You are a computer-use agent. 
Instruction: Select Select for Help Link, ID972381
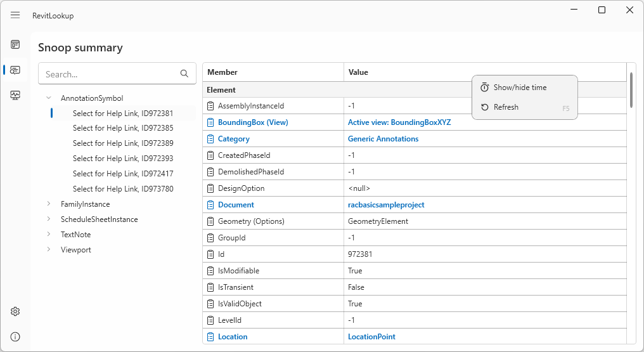tap(123, 113)
